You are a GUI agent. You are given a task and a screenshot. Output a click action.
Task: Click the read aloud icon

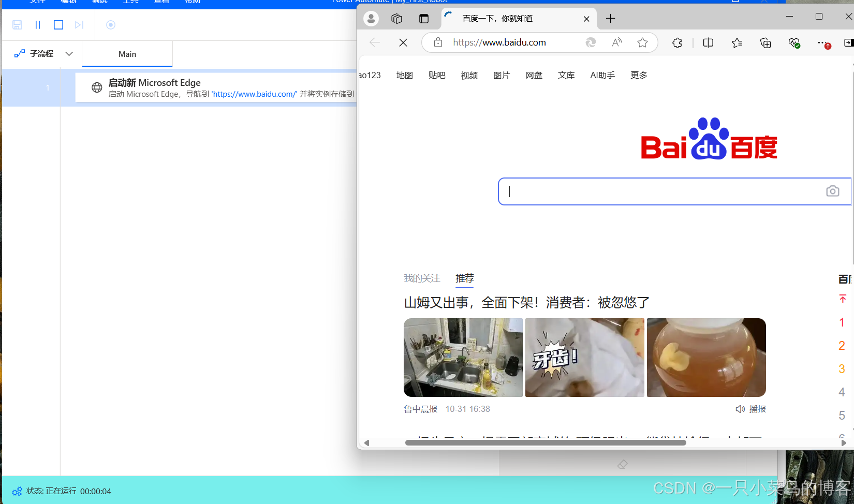tap(616, 42)
